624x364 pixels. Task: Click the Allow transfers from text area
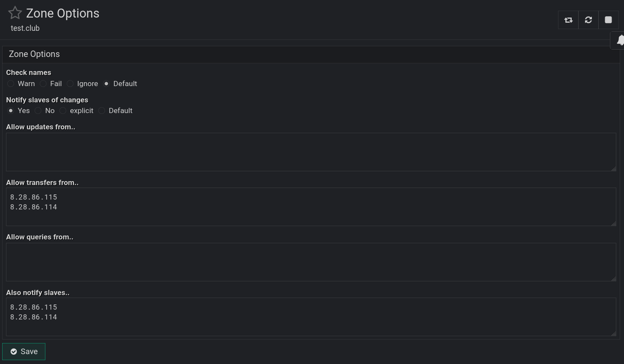[x=311, y=207]
